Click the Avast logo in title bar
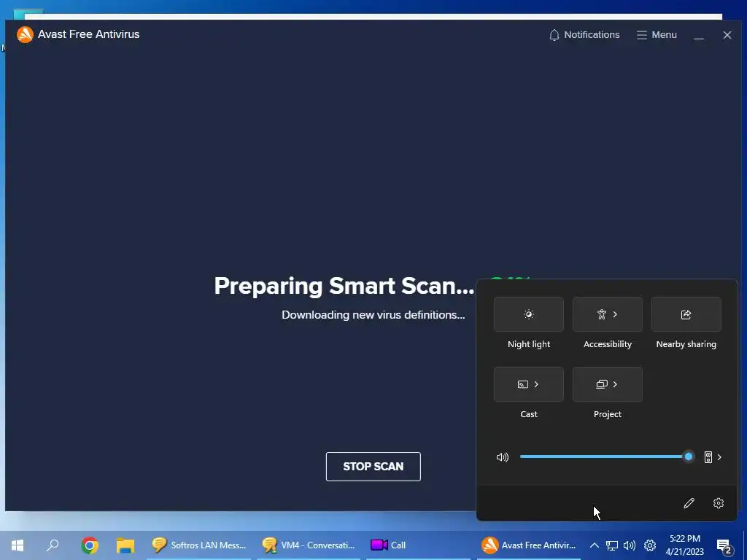Image resolution: width=747 pixels, height=560 pixels. 25,34
